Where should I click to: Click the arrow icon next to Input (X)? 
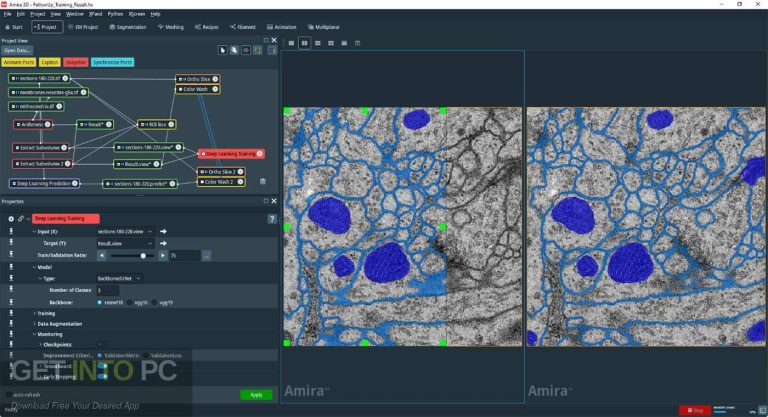(163, 231)
